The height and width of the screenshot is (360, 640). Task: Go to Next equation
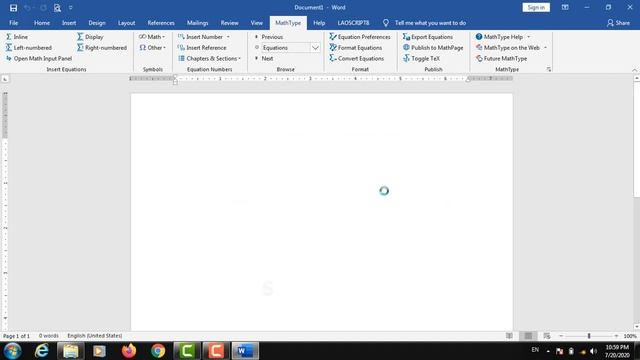tap(264, 59)
